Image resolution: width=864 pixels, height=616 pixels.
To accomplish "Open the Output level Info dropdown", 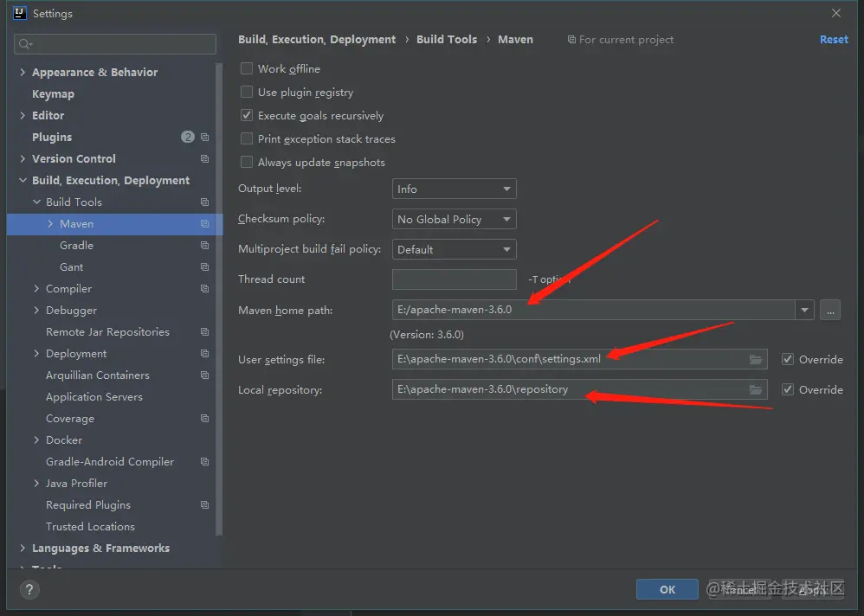I will 454,189.
